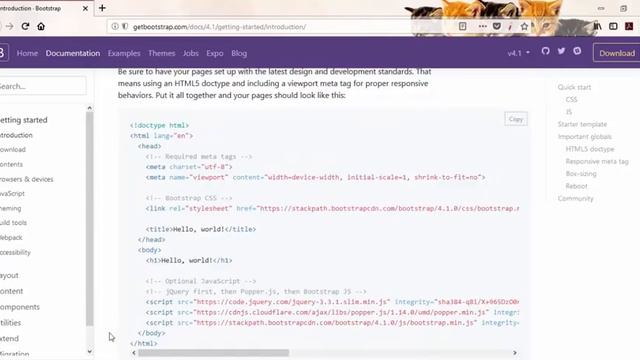Collapse the Getting started sidebar section
640x360 pixels.
tap(24, 120)
